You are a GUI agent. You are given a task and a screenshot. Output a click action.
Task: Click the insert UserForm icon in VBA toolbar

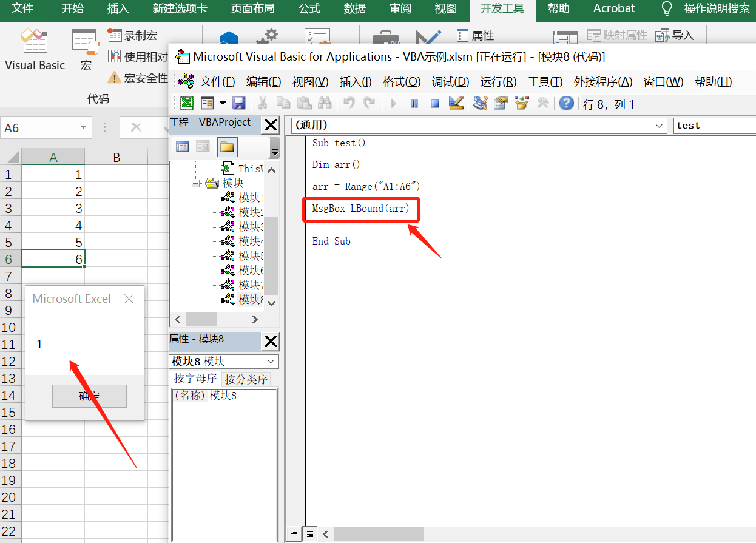tap(208, 103)
